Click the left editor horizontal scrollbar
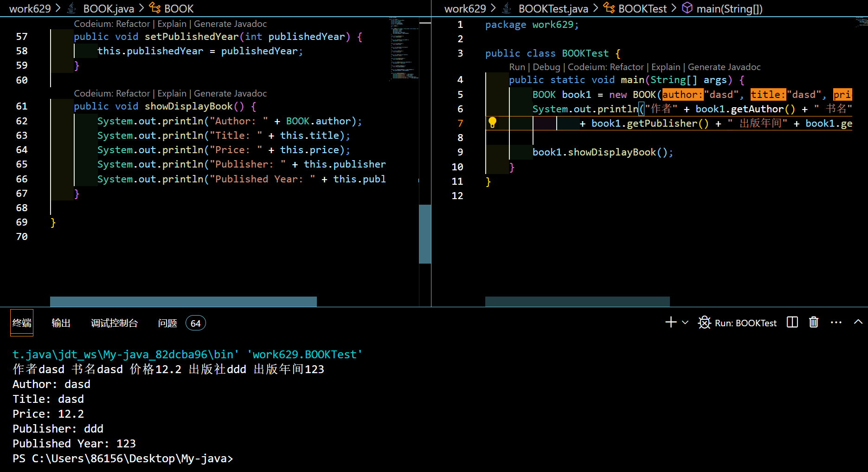Viewport: 868px width, 472px height. pyautogui.click(x=183, y=302)
